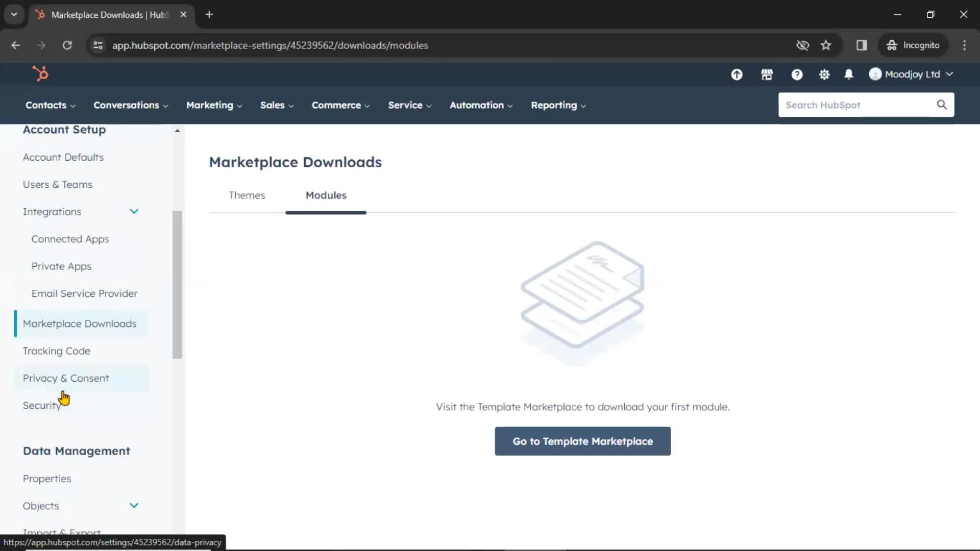Open Privacy & Consent settings

(66, 378)
